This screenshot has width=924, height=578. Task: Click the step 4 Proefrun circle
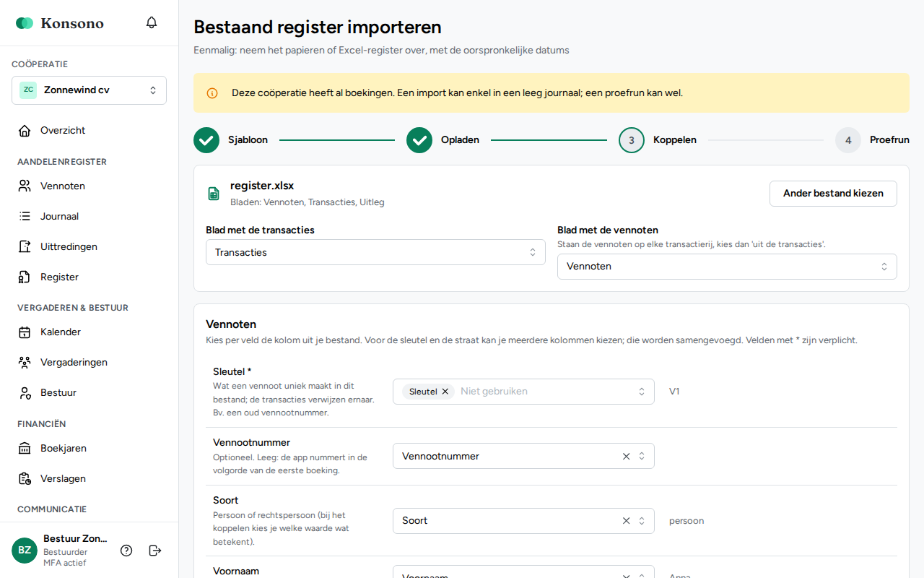(848, 140)
